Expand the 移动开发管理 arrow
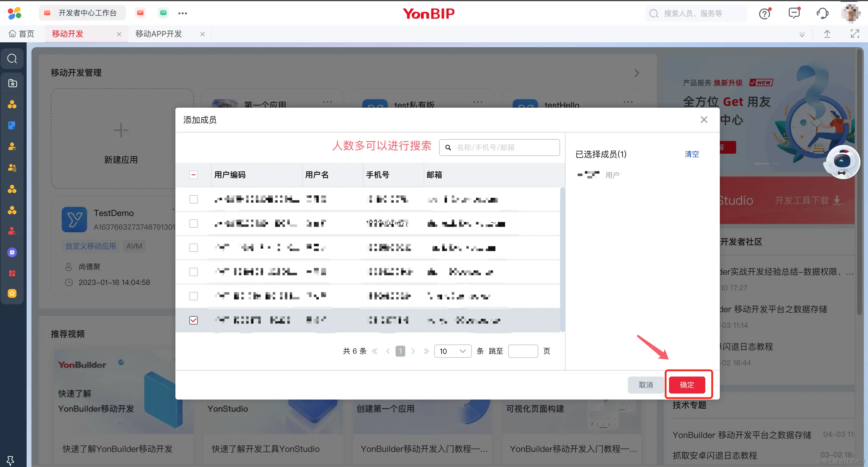Viewport: 868px width, 467px height. click(637, 73)
